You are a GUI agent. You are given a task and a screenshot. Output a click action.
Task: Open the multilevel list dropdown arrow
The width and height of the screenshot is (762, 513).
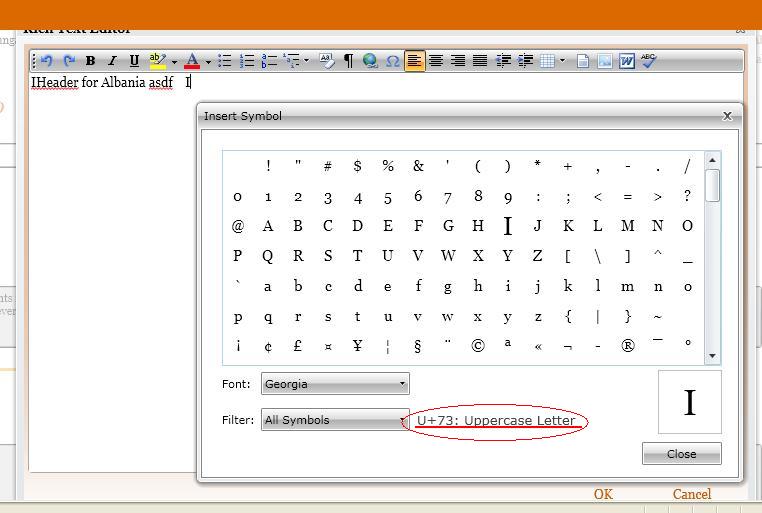(x=306, y=61)
